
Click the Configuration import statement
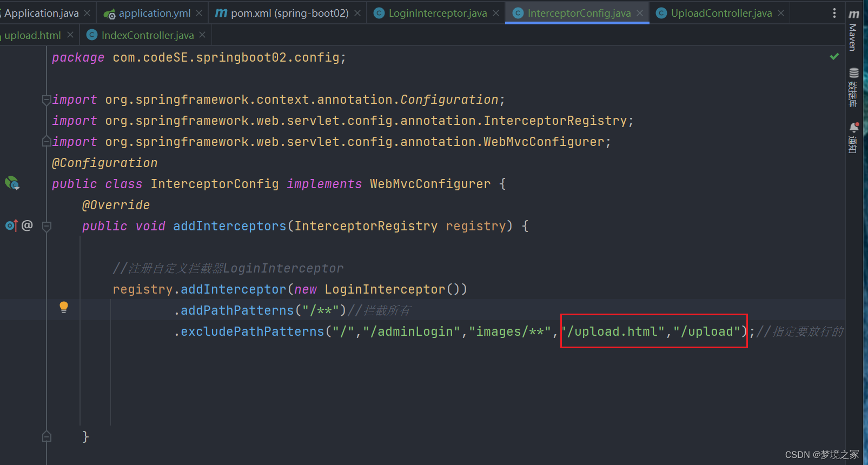279,99
